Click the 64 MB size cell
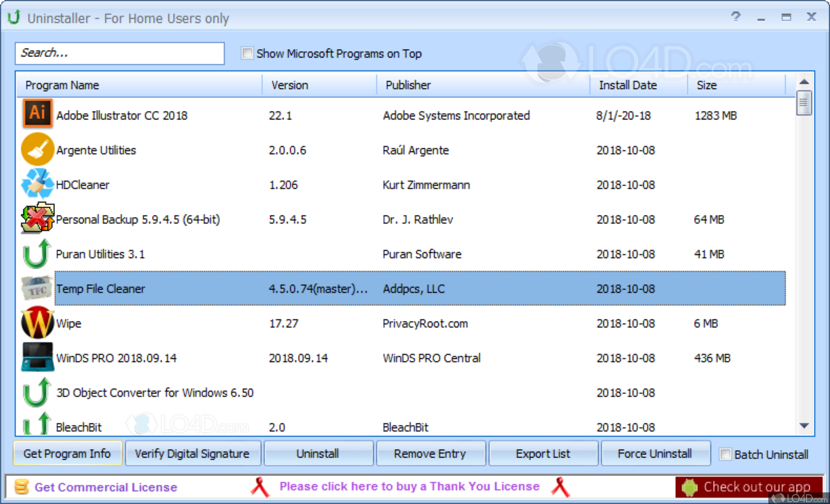The image size is (830, 504). click(x=709, y=219)
